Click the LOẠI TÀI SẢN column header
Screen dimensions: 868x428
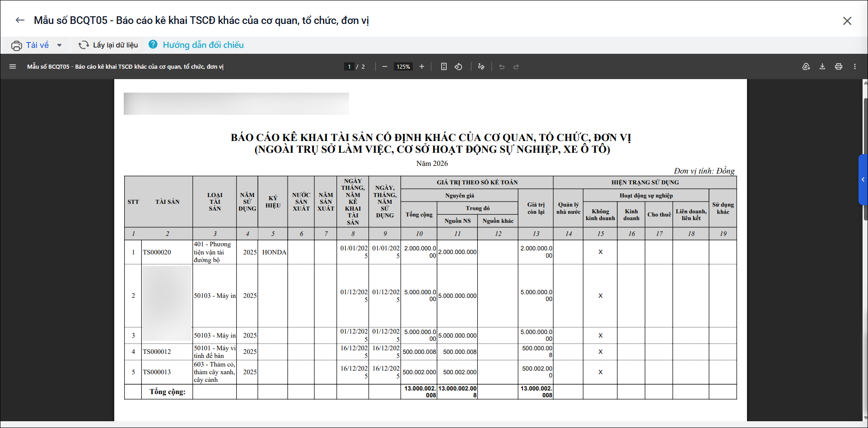[x=215, y=202]
